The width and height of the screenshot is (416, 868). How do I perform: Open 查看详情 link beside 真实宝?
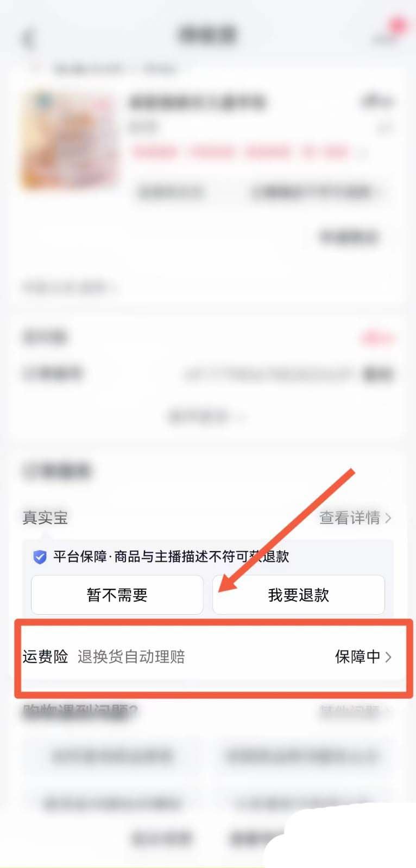coord(350,518)
